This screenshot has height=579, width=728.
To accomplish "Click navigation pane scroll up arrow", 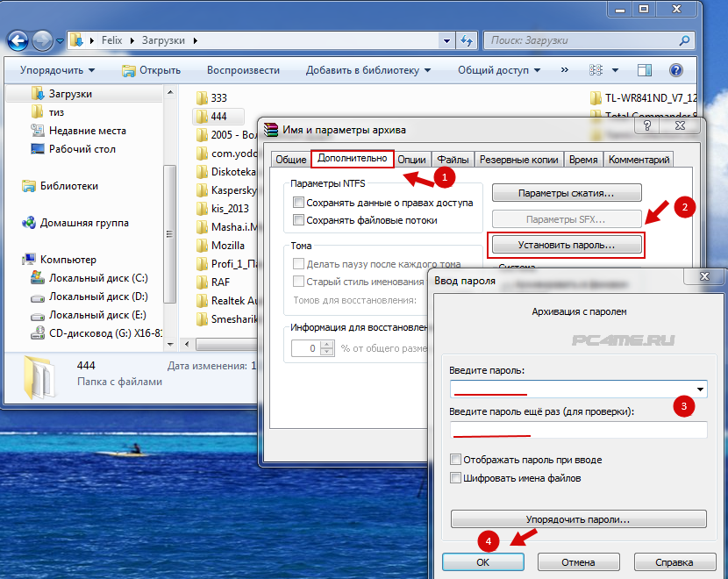I will [x=170, y=92].
